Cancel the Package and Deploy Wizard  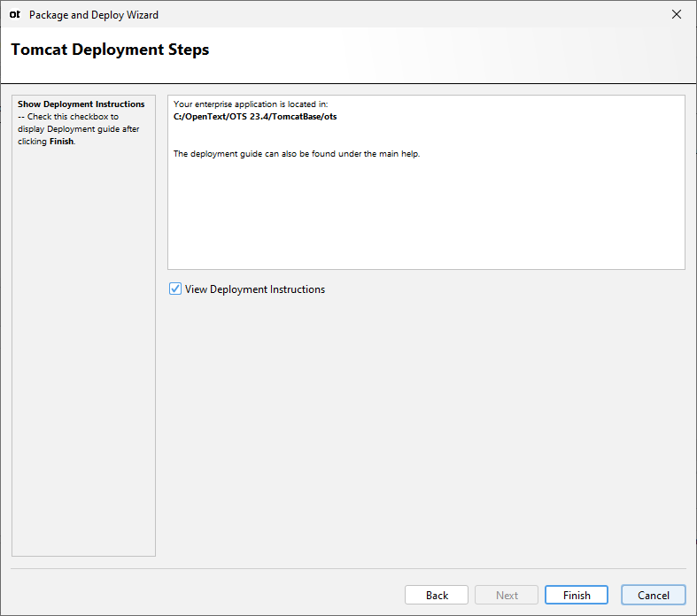[653, 595]
